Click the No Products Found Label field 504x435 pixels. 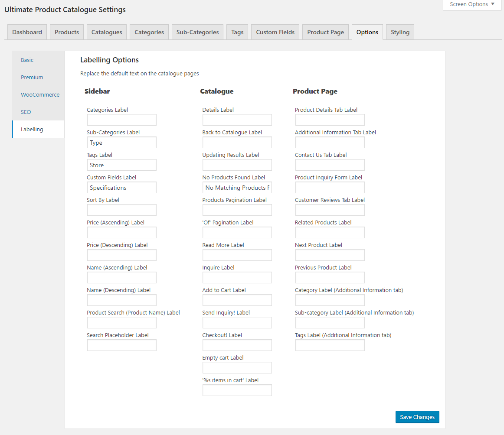click(x=237, y=188)
